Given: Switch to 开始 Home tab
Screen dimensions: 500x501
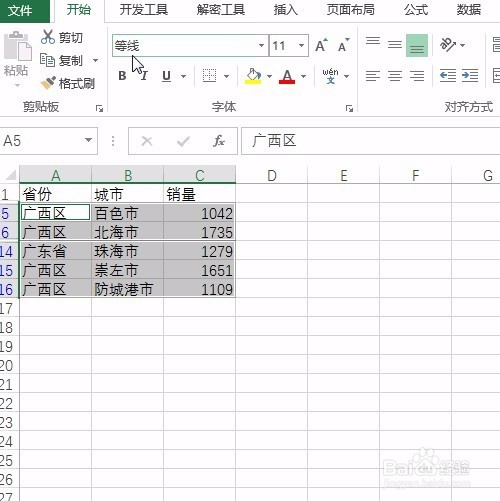Looking at the screenshot, I should click(79, 9).
